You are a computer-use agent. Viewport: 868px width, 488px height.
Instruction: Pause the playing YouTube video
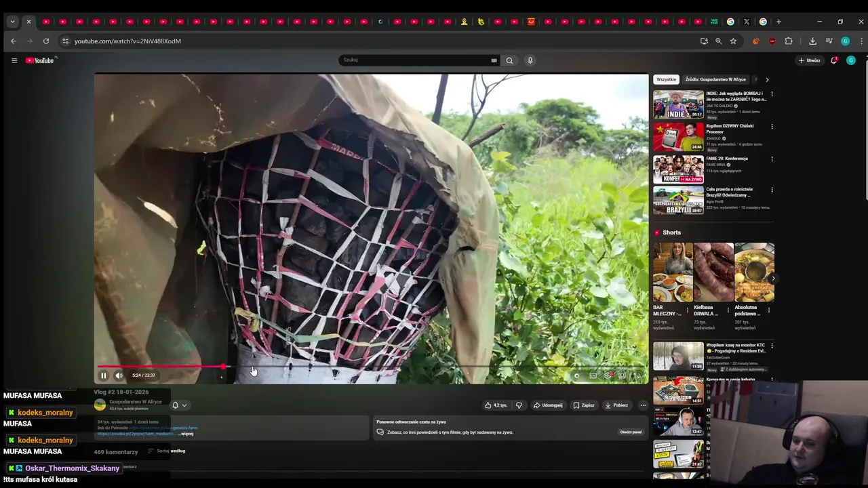coord(104,375)
